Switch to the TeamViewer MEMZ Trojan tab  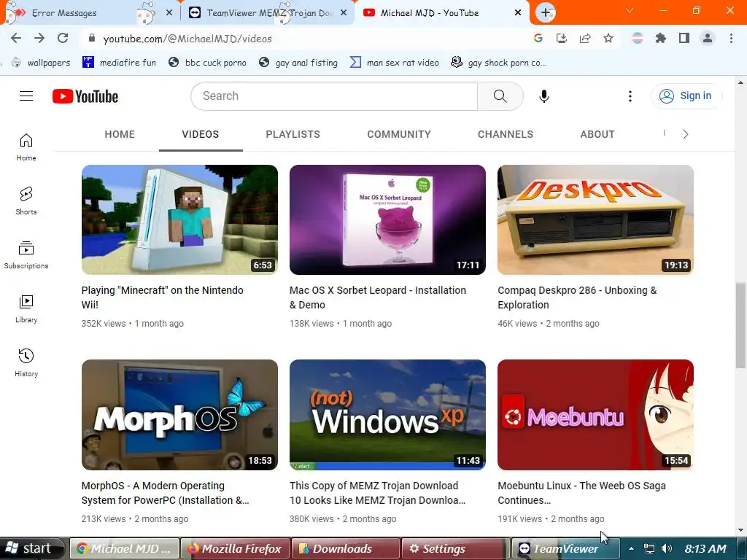click(267, 13)
